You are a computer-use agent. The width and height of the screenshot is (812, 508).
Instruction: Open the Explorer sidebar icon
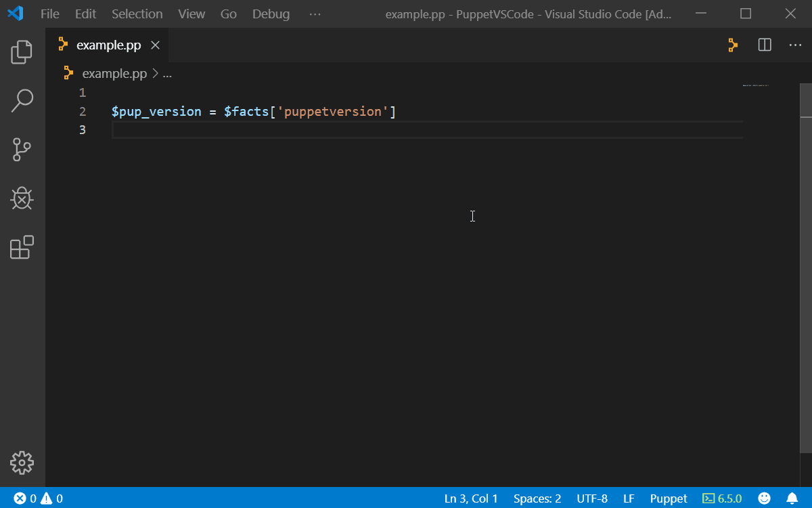point(22,52)
